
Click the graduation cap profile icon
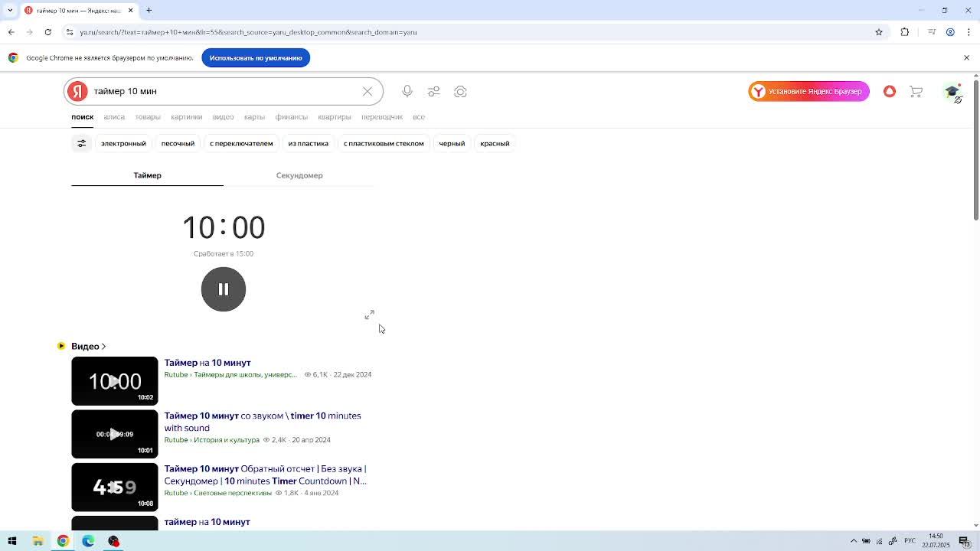click(952, 91)
